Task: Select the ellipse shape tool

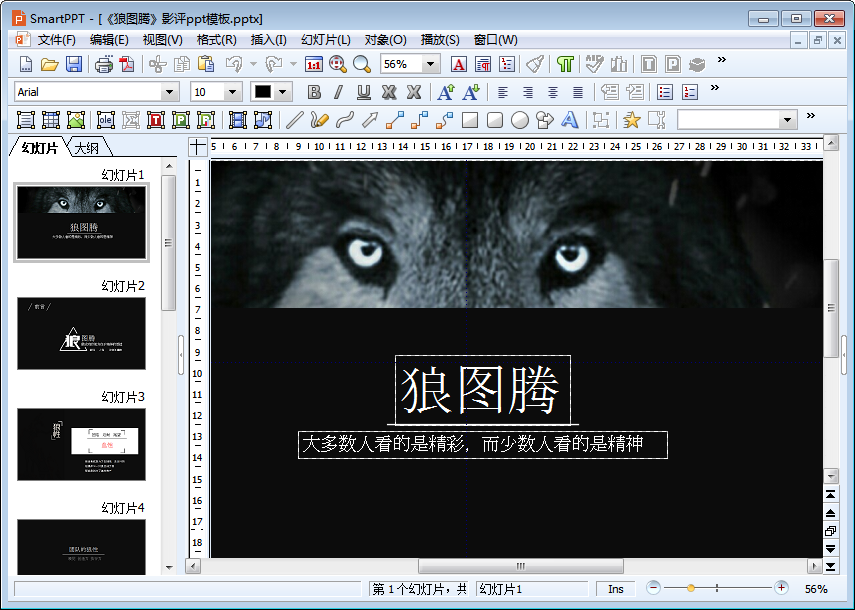Action: click(x=520, y=120)
